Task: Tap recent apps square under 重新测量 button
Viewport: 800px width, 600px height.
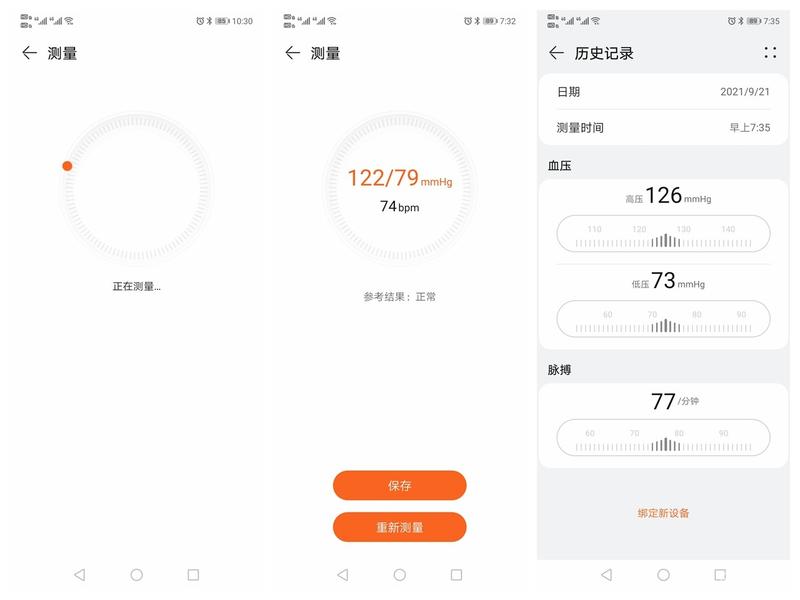Action: (456, 575)
